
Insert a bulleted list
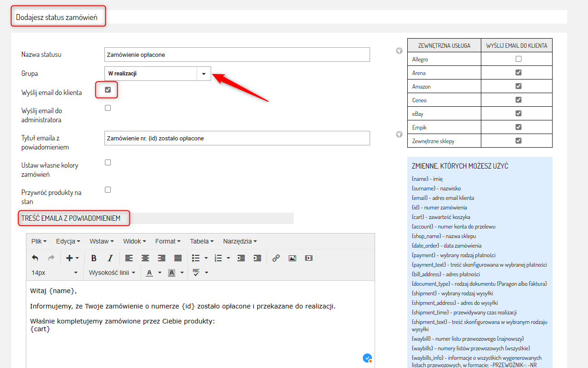pos(196,258)
